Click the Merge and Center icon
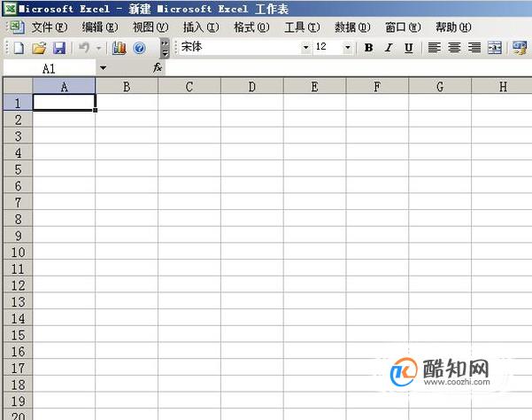 click(x=495, y=48)
